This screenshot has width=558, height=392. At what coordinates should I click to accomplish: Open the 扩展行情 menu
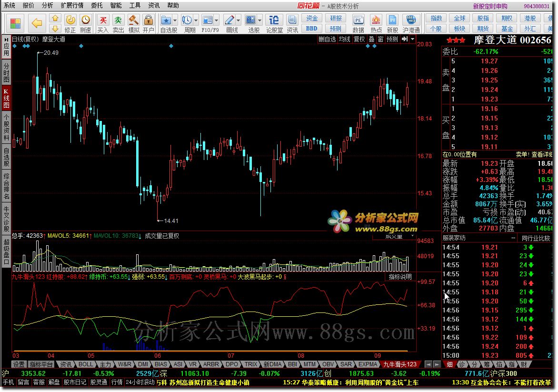coord(72,5)
